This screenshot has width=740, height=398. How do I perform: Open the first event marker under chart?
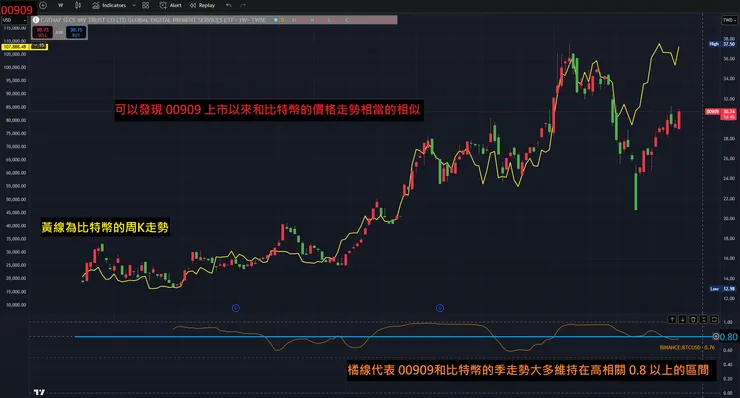tap(235, 308)
